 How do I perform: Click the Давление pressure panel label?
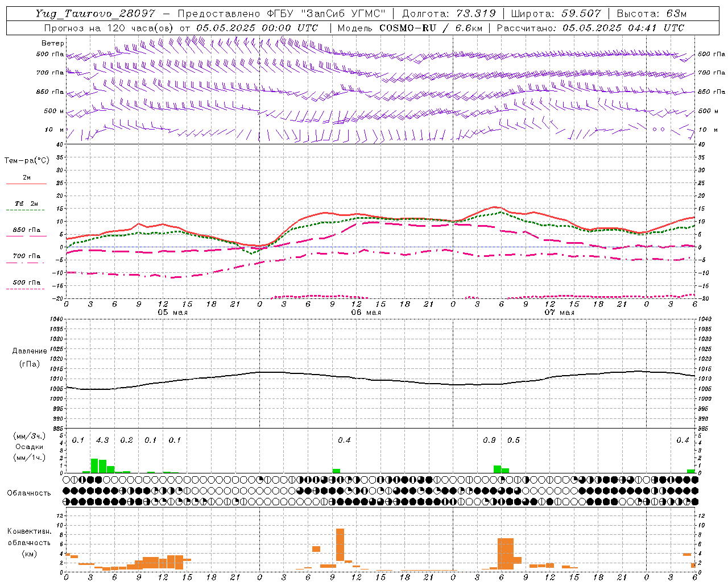30,351
